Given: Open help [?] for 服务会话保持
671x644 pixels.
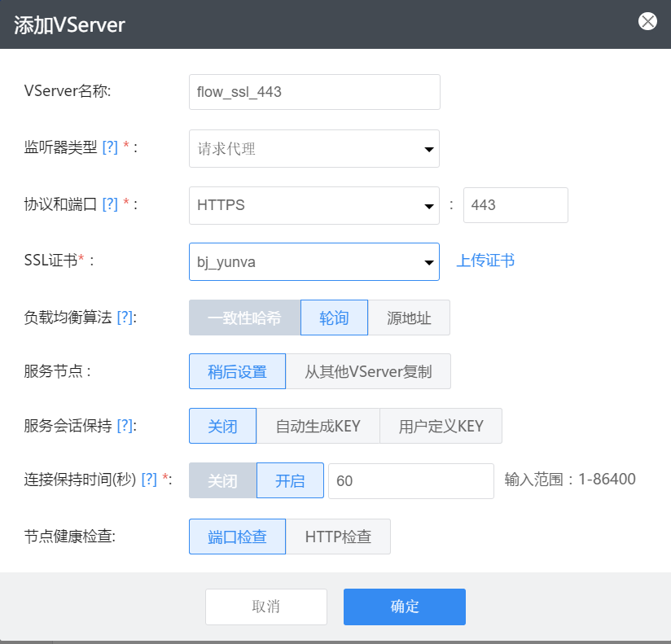Looking at the screenshot, I should [x=125, y=425].
